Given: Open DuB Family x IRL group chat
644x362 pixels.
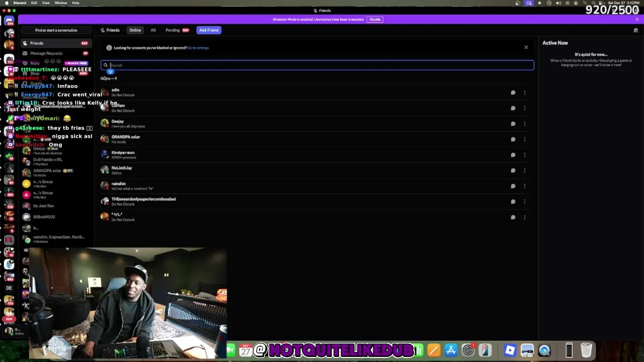Looking at the screenshot, I should tap(55, 161).
